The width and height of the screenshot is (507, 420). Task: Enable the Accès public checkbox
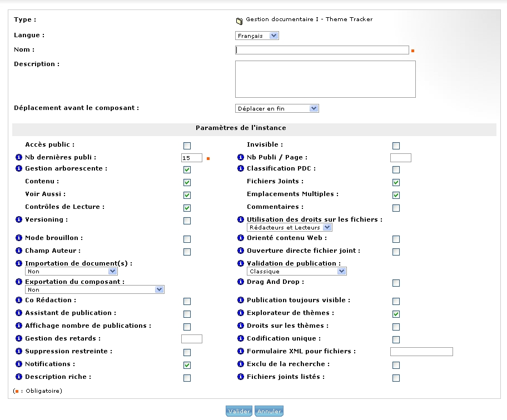coord(187,146)
